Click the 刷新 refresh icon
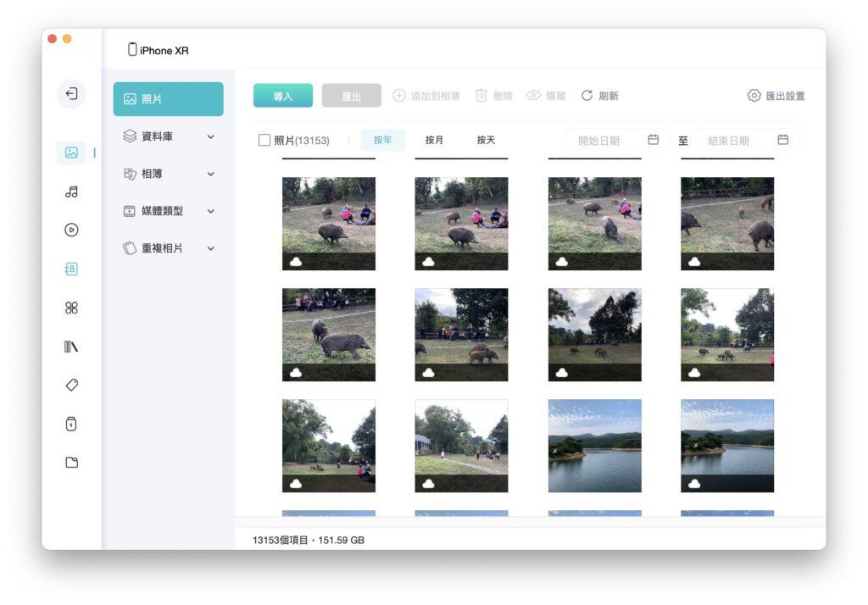868x605 pixels. click(x=587, y=96)
